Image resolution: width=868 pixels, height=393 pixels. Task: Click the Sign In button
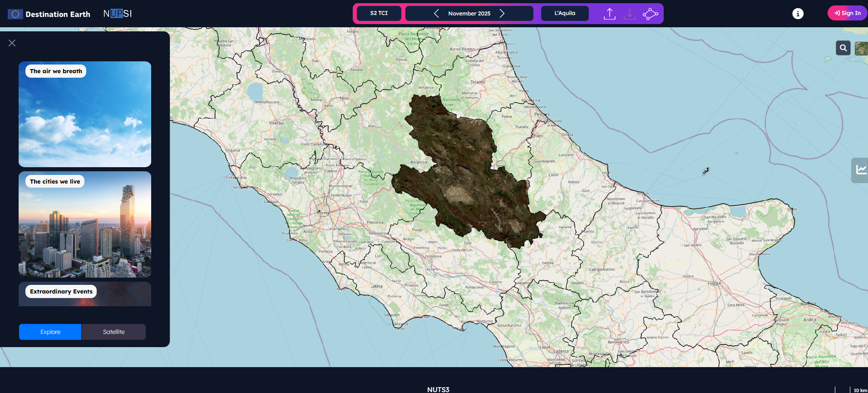[x=847, y=13]
